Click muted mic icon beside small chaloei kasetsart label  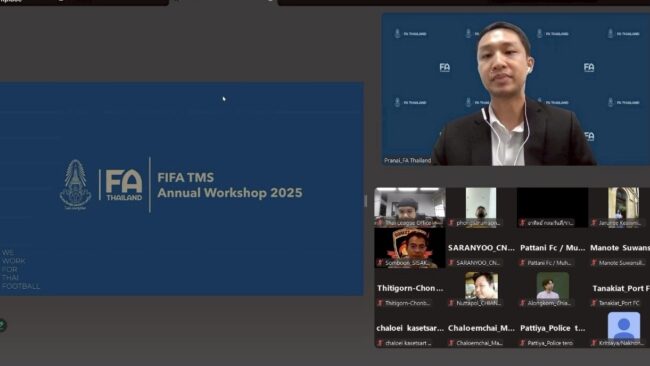pyautogui.click(x=380, y=343)
